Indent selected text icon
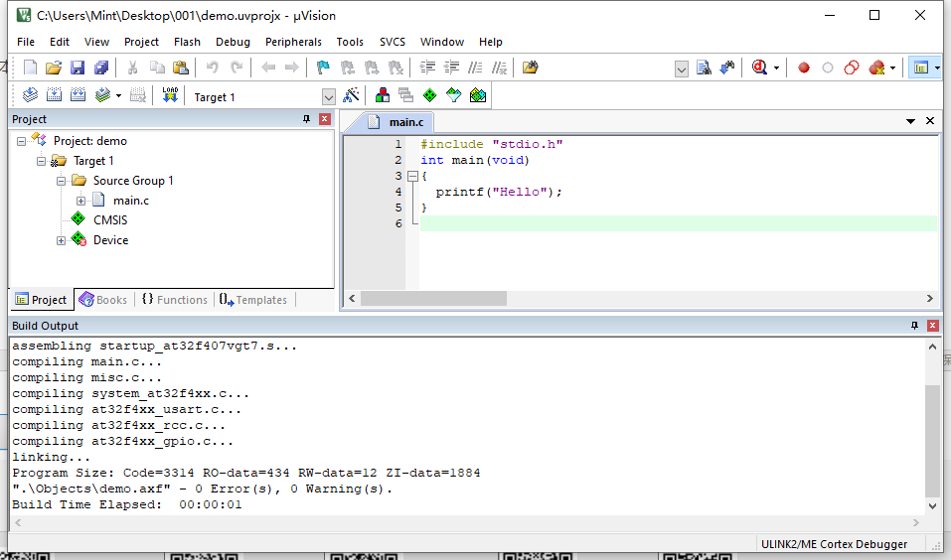Image resolution: width=951 pixels, height=560 pixels. pos(427,68)
